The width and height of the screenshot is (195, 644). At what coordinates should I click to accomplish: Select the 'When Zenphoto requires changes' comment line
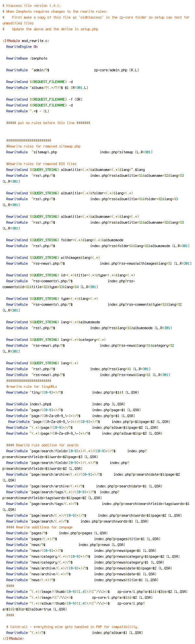point(55,11)
